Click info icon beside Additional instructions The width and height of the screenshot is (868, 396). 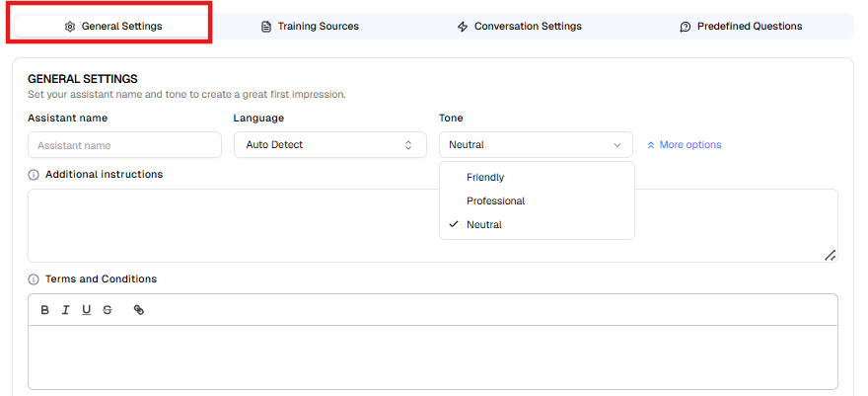pos(34,175)
